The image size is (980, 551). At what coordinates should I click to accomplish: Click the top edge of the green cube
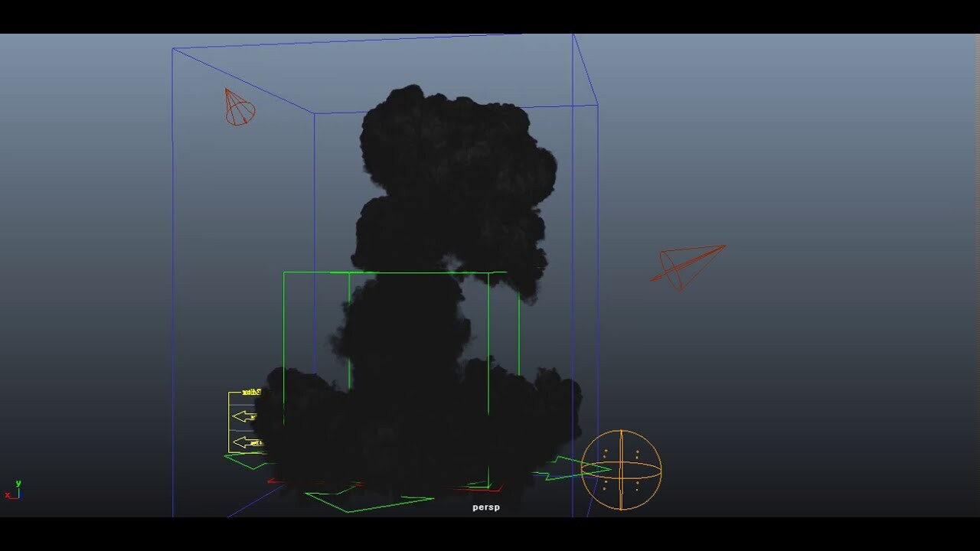click(383, 272)
